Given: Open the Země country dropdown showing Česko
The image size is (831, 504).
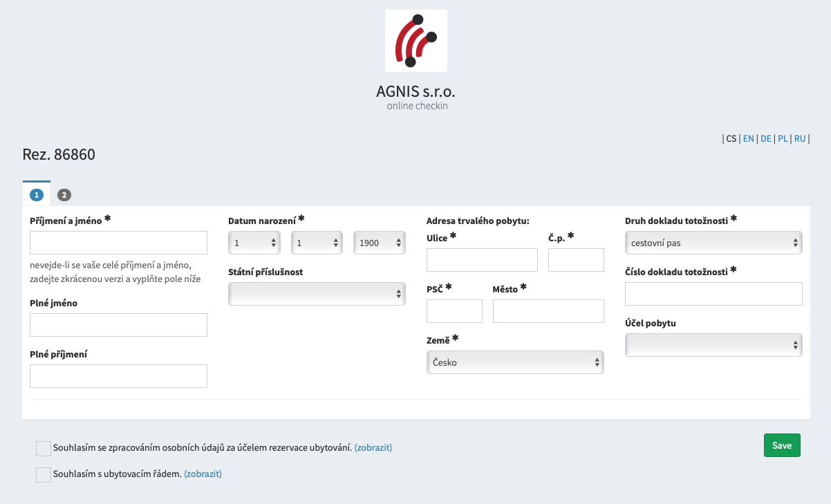Looking at the screenshot, I should point(515,362).
